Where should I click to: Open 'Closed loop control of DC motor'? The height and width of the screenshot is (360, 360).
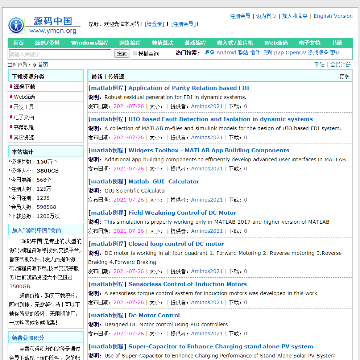(x=176, y=244)
